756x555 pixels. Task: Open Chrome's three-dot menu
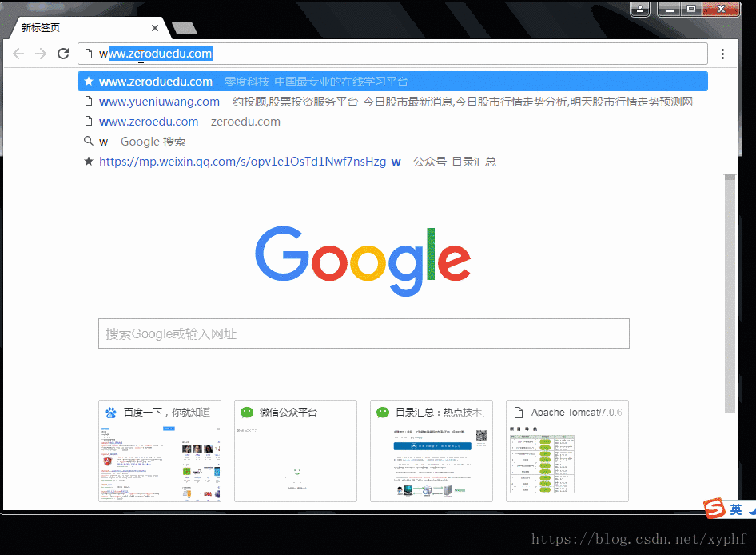pos(722,54)
